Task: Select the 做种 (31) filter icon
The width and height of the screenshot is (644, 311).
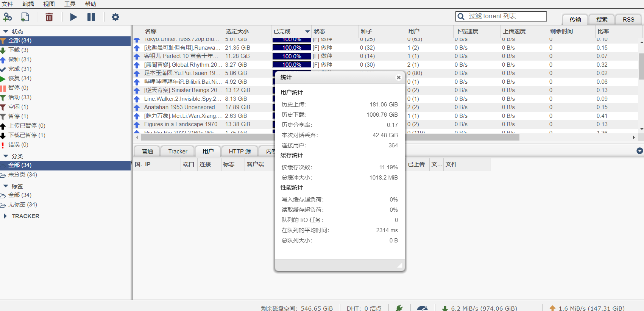Action: click(x=3, y=59)
